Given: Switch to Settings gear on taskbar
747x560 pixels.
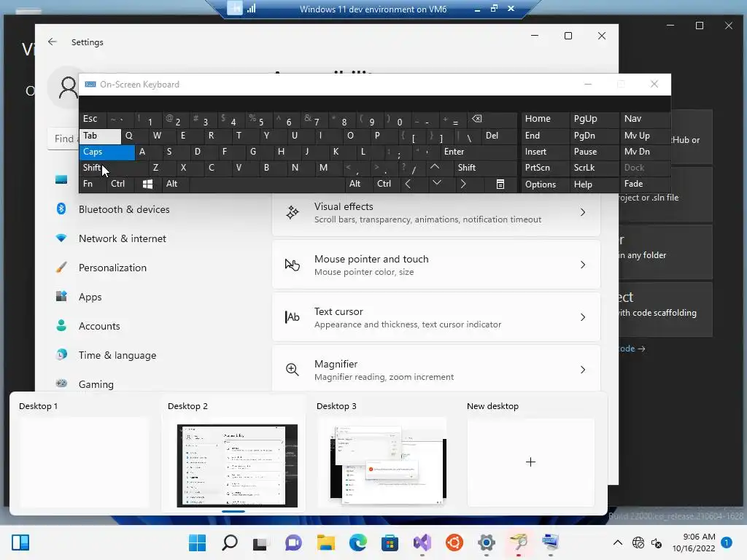Looking at the screenshot, I should pos(486,542).
